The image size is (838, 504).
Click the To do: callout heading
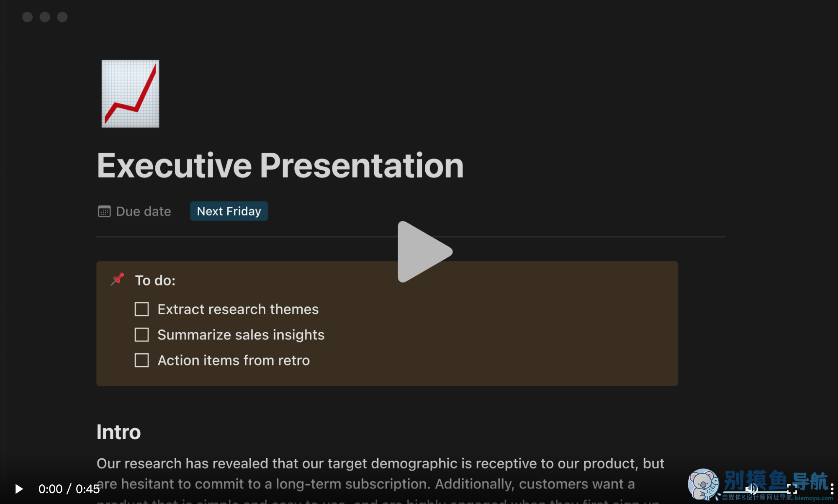[155, 280]
